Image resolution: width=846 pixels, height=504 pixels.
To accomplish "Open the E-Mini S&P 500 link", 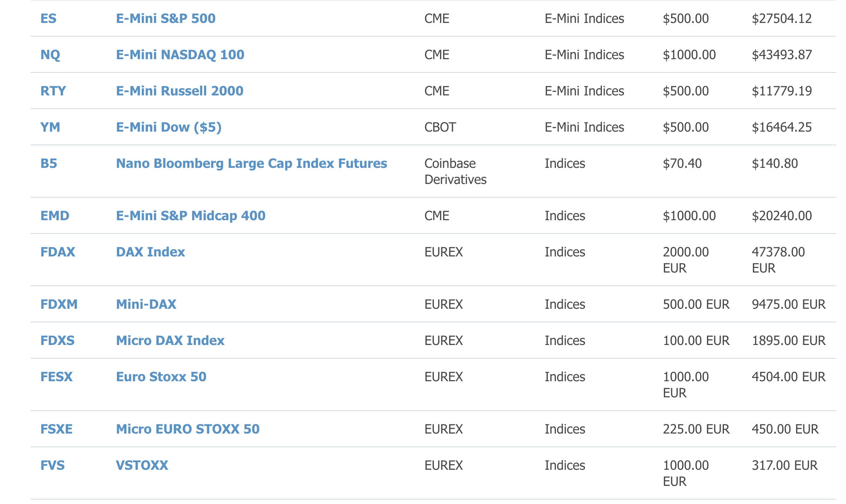I will click(x=166, y=19).
